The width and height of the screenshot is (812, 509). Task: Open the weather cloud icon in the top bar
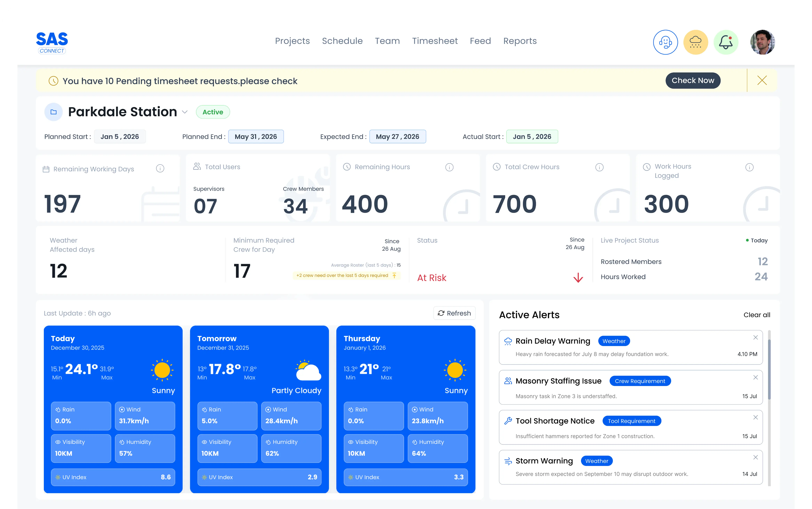(x=696, y=42)
